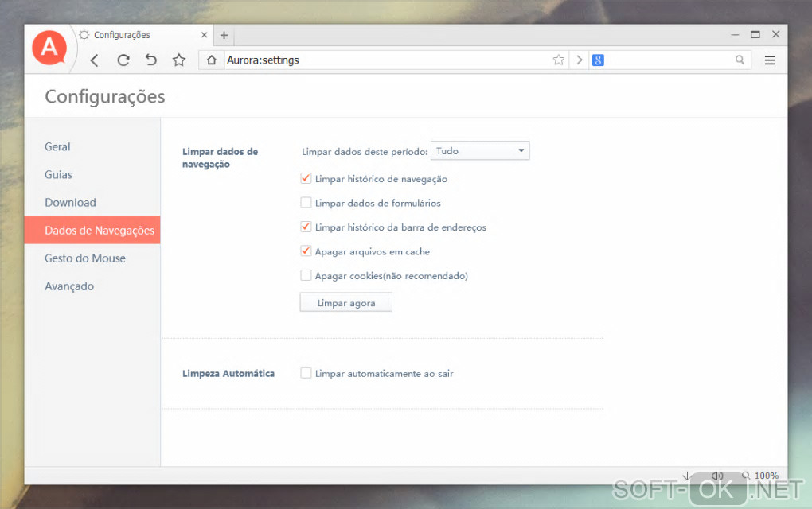Bookmark page via address bar star

coord(558,60)
